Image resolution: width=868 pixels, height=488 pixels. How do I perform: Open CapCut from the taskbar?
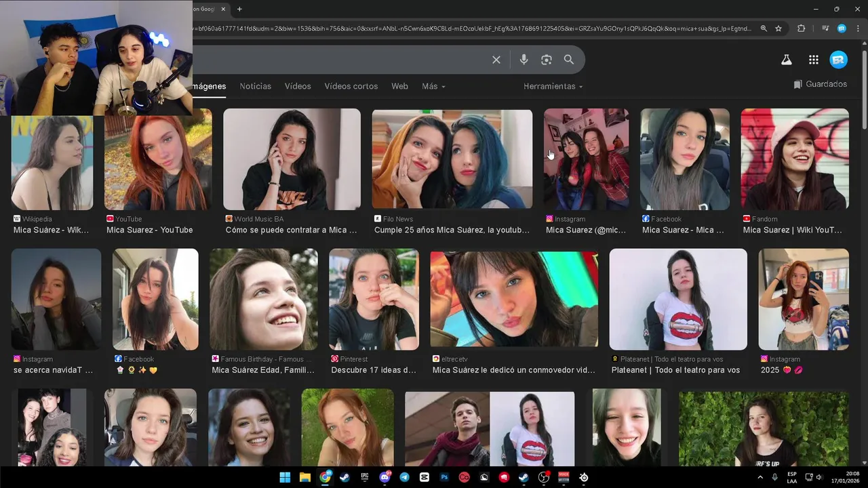pos(425,477)
